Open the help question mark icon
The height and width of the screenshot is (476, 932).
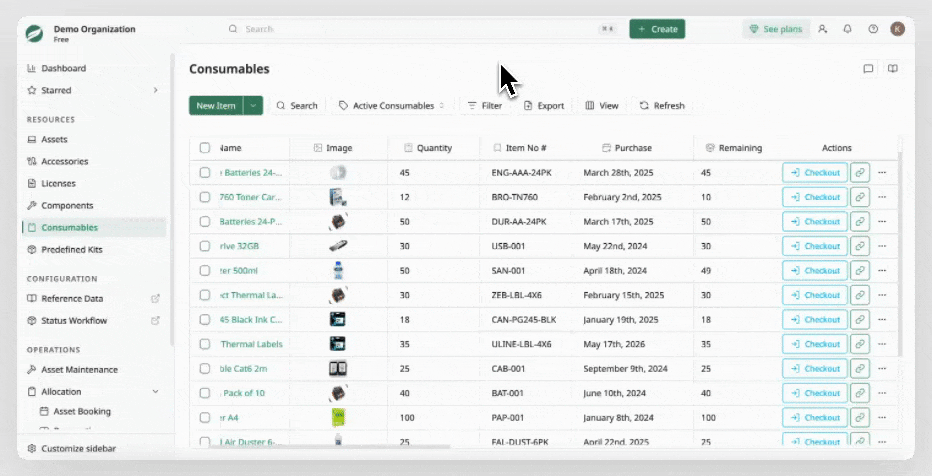click(x=873, y=29)
